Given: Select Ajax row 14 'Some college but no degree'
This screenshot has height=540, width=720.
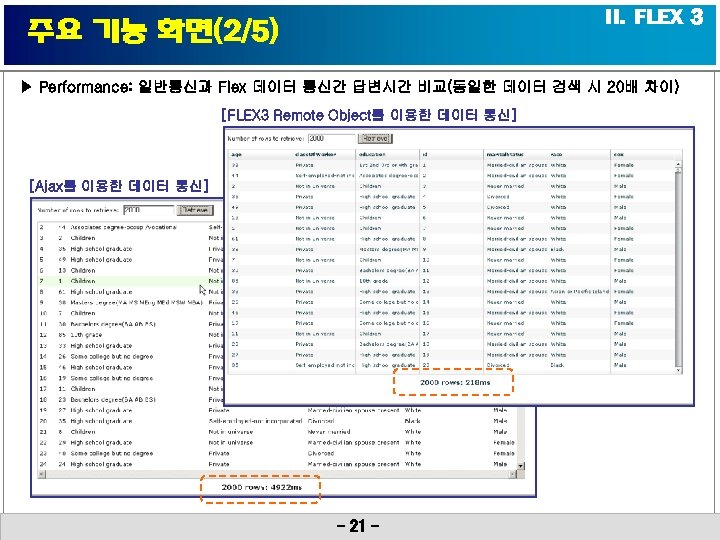Looking at the screenshot, I should pyautogui.click(x=112, y=356).
